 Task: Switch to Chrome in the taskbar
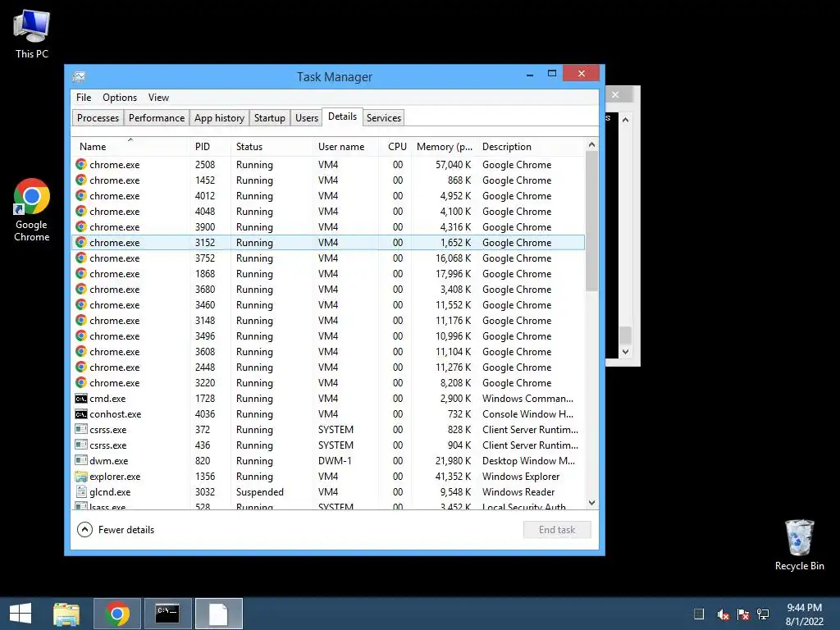coord(117,614)
